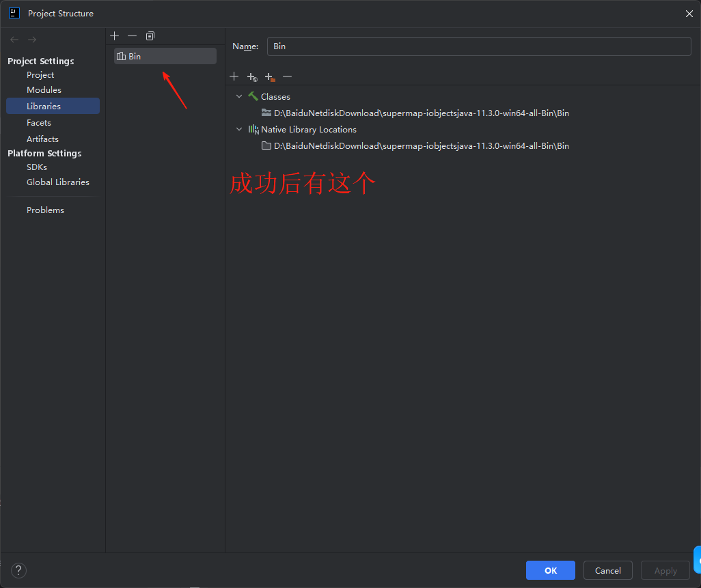
Task: Click the orange attach-directories plus icon
Action: (x=269, y=76)
